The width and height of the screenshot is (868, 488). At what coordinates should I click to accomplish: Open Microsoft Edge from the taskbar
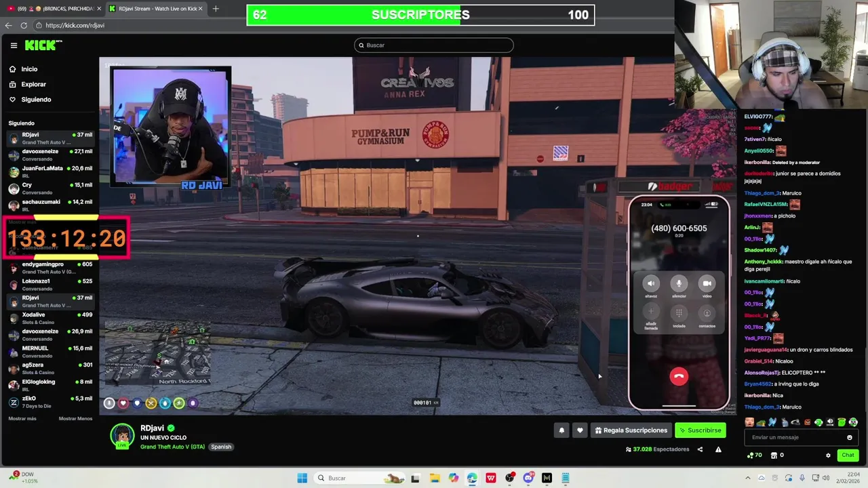coord(472,478)
